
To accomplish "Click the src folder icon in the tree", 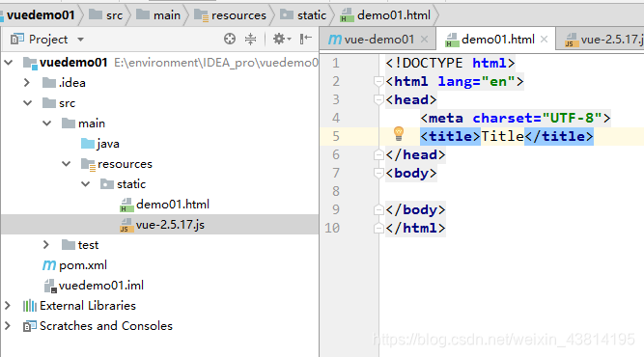I will pyautogui.click(x=49, y=102).
